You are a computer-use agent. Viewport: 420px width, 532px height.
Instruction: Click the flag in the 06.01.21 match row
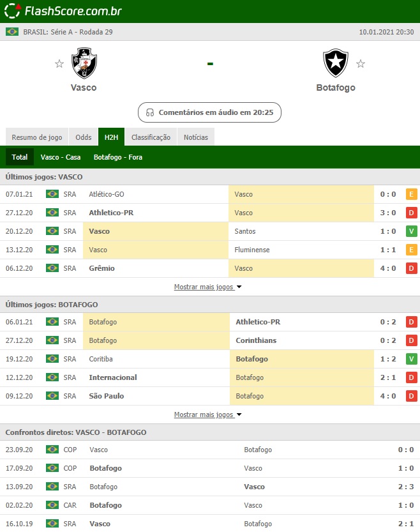point(52,321)
